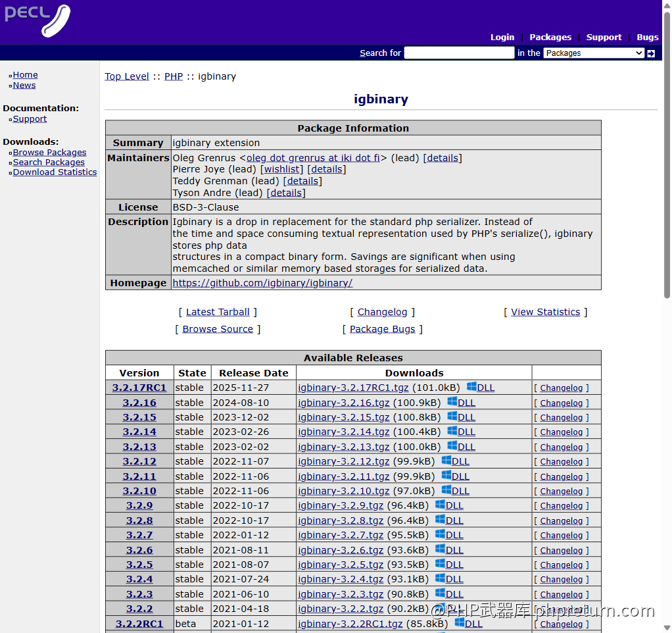Open Bugs in top navigation
This screenshot has width=672, height=633.
(648, 38)
